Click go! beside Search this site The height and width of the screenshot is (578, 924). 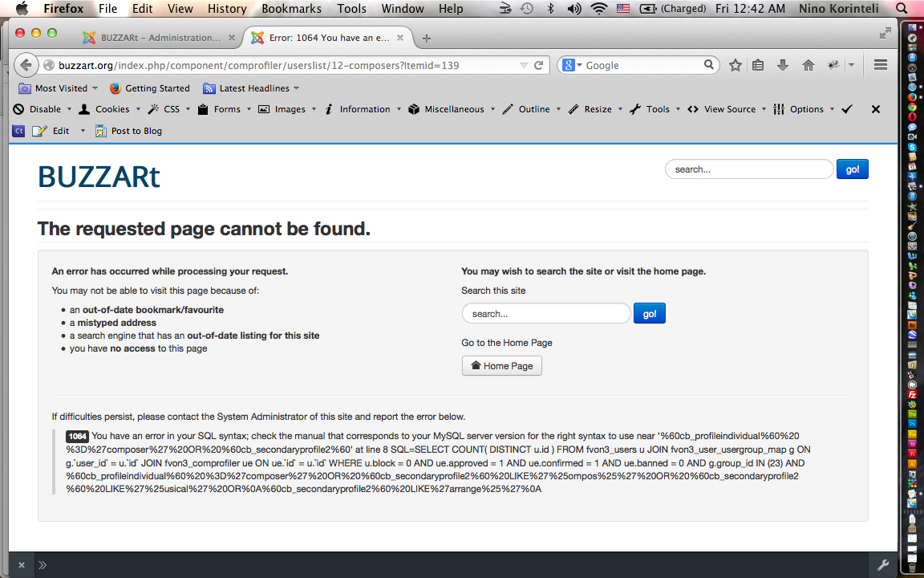(x=650, y=313)
